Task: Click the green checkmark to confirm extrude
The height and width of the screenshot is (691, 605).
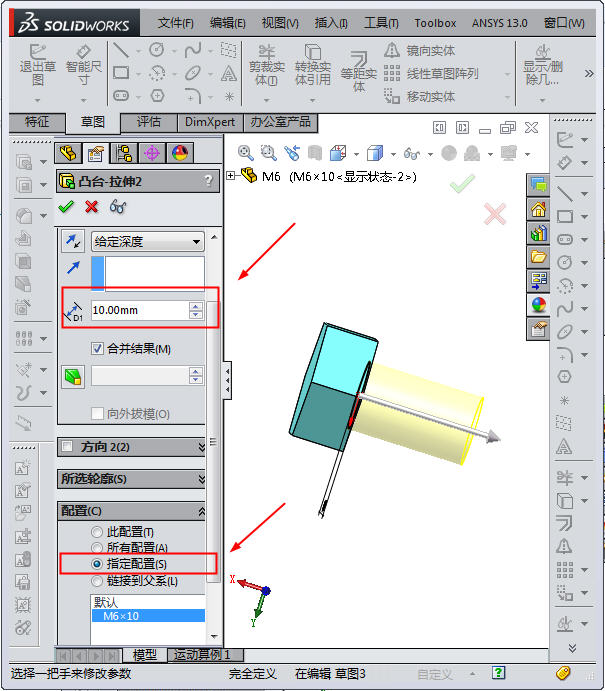Action: pyautogui.click(x=67, y=206)
